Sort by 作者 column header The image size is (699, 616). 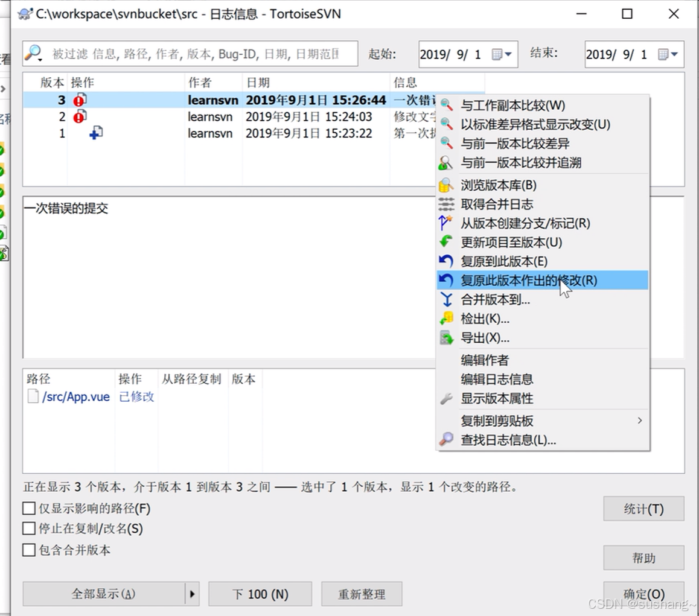pyautogui.click(x=213, y=83)
